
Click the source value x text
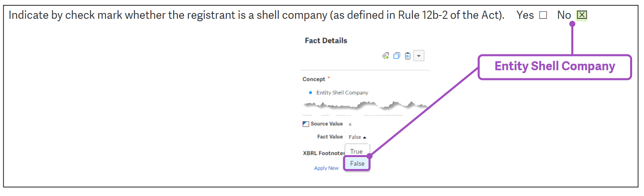pos(350,124)
